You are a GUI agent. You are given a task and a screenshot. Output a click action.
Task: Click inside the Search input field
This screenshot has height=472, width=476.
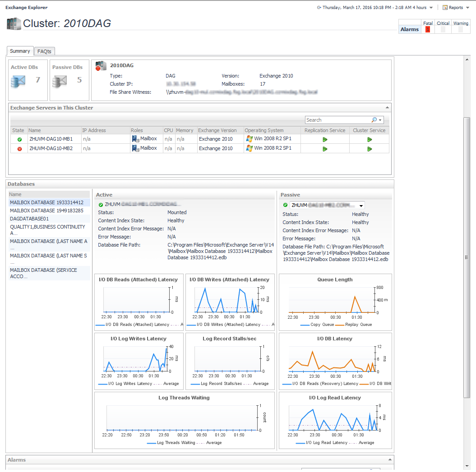[x=337, y=120]
